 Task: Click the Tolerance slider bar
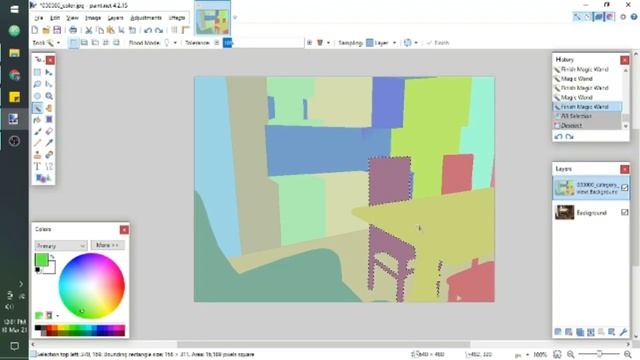pos(264,42)
